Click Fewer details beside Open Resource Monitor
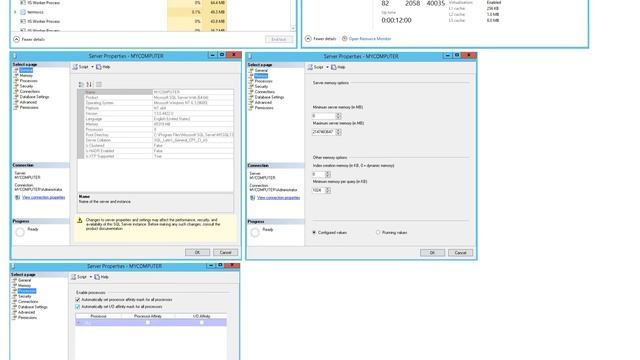 [321, 39]
